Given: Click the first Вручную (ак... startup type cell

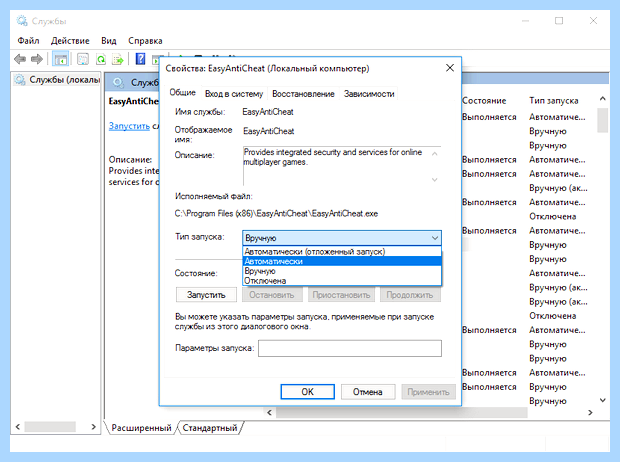Looking at the screenshot, I should coord(558,188).
